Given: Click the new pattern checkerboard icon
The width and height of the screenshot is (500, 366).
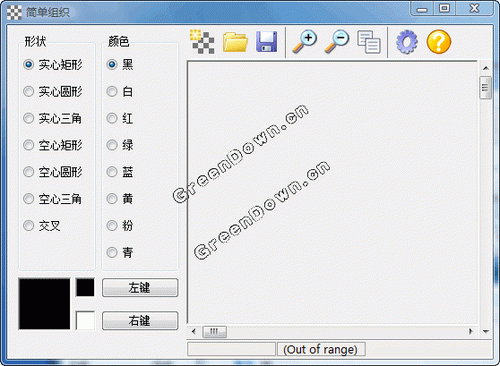Looking at the screenshot, I should pyautogui.click(x=202, y=42).
